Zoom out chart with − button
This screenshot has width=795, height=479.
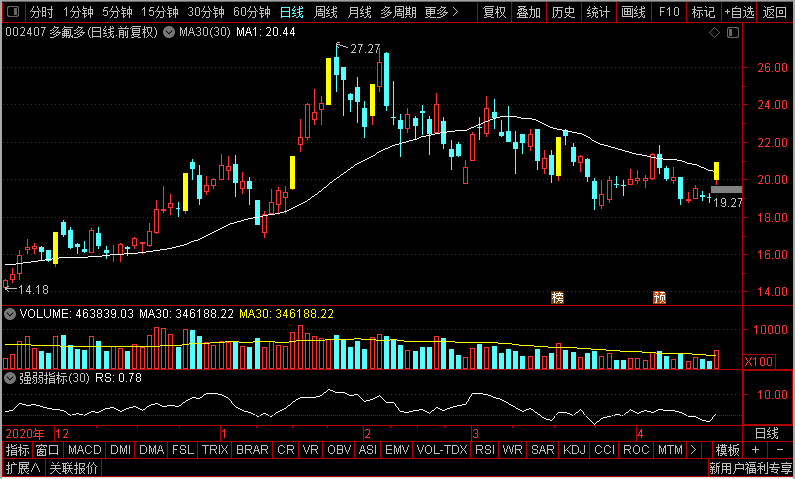click(x=780, y=450)
